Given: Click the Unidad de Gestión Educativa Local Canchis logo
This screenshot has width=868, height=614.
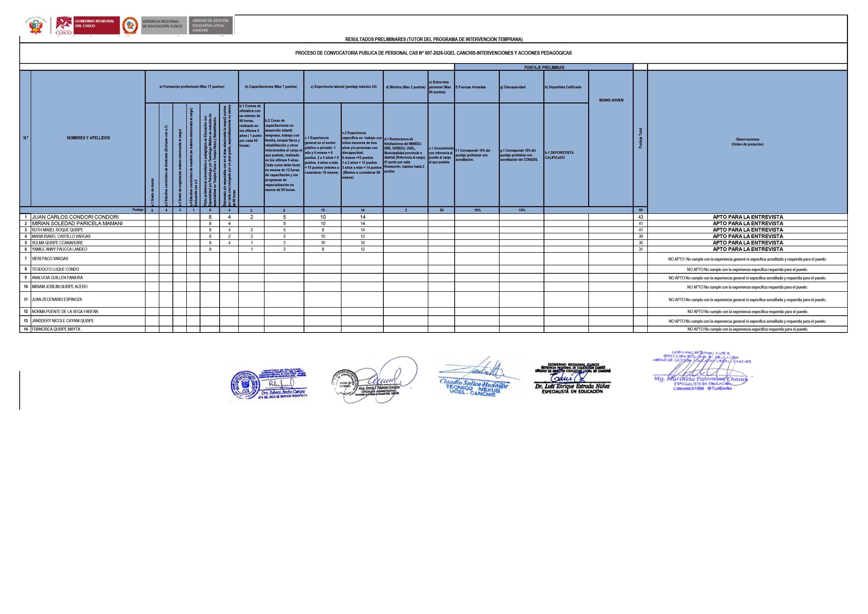Looking at the screenshot, I should pos(211,25).
